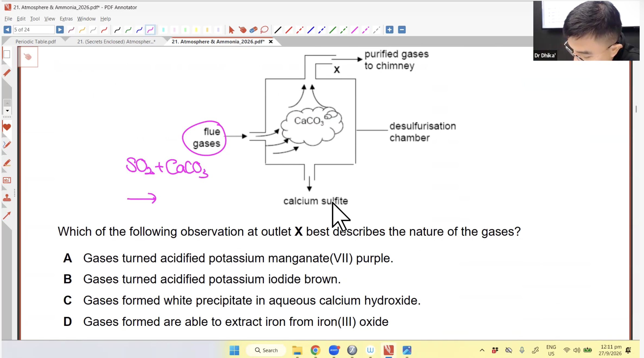Show hidden system tray icons chevron

tap(482, 350)
